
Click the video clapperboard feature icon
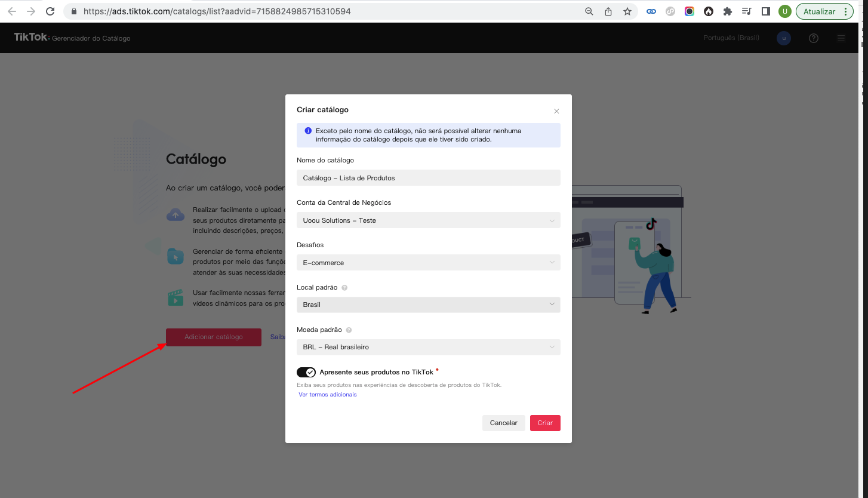[x=176, y=298]
